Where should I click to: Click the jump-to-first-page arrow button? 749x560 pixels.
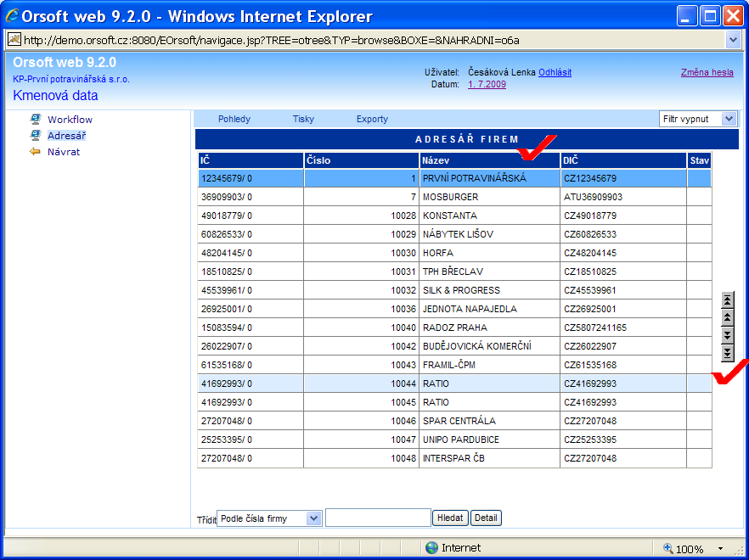point(727,300)
